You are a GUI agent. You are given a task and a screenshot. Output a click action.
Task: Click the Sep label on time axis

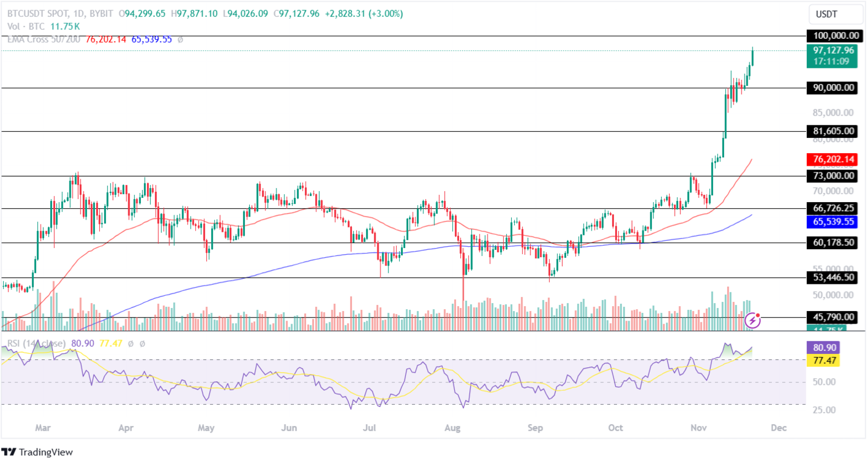coord(535,428)
